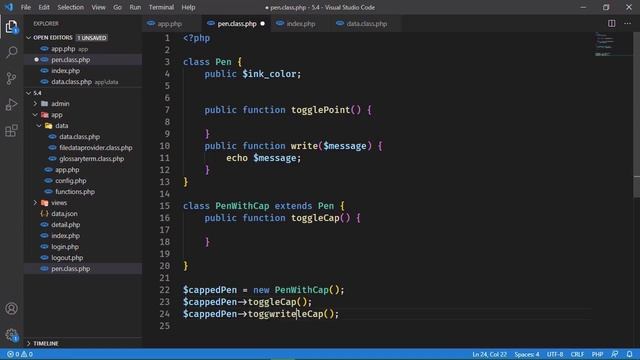Viewport: 640px width, 360px height.
Task: Open the Selection menu
Action: (x=71, y=7)
